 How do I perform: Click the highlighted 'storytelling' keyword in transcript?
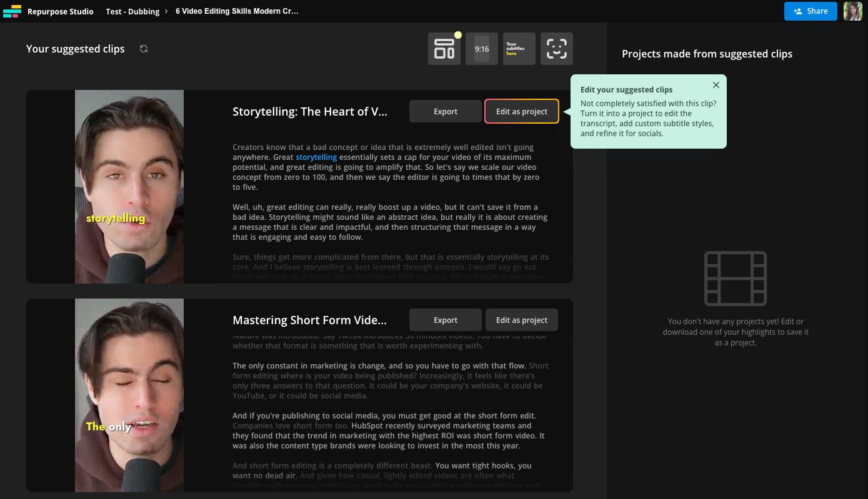coord(316,157)
